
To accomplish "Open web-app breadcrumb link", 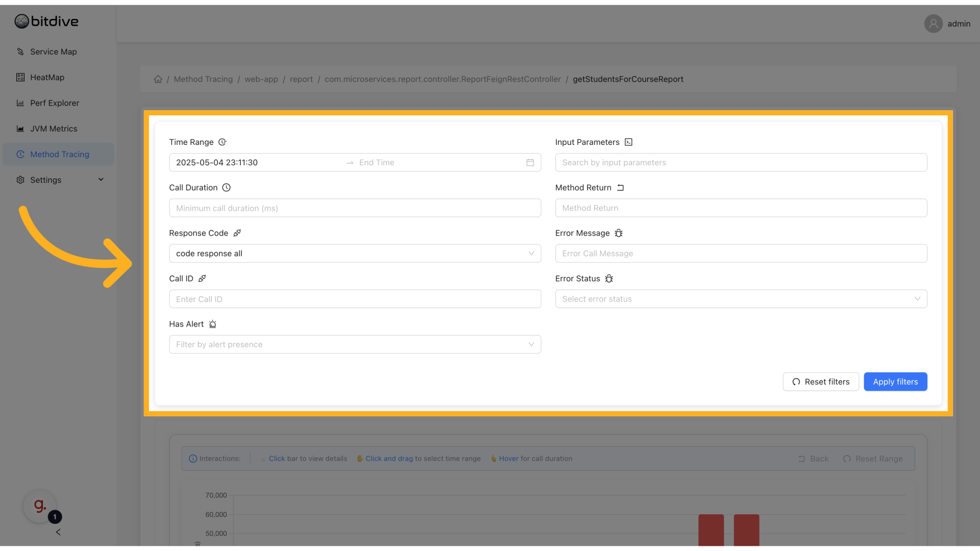I will pos(261,79).
